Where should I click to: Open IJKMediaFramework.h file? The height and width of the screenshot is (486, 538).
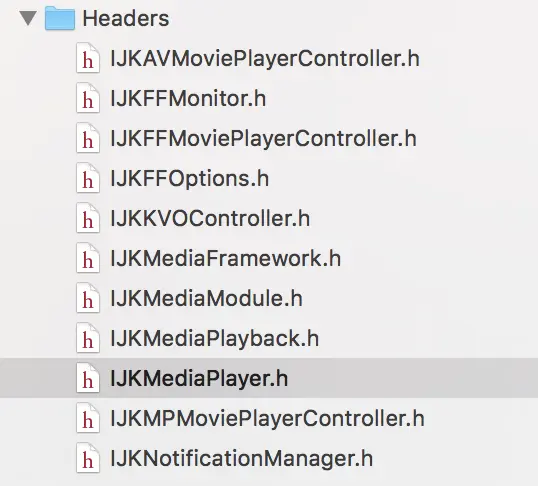point(225,258)
